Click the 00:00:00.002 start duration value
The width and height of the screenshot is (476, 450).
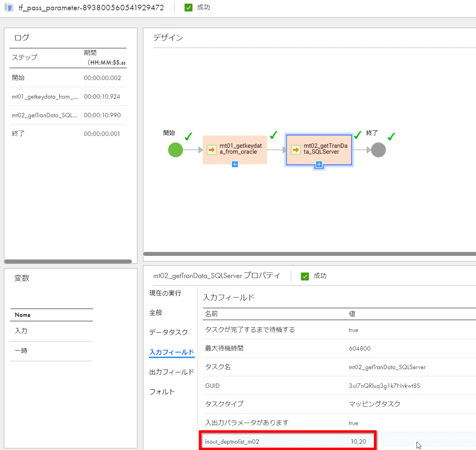coord(102,78)
